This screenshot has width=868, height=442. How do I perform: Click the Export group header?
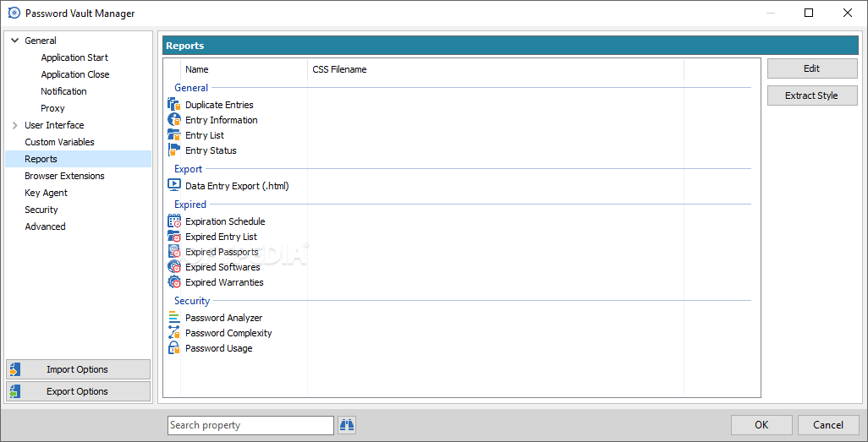click(188, 169)
